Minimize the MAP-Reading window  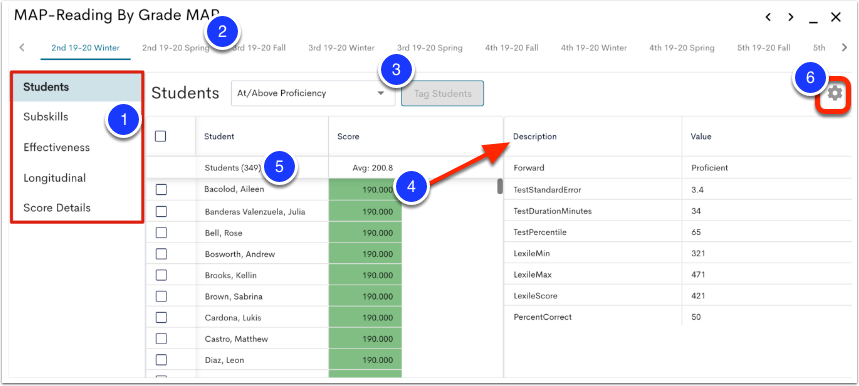[x=814, y=22]
